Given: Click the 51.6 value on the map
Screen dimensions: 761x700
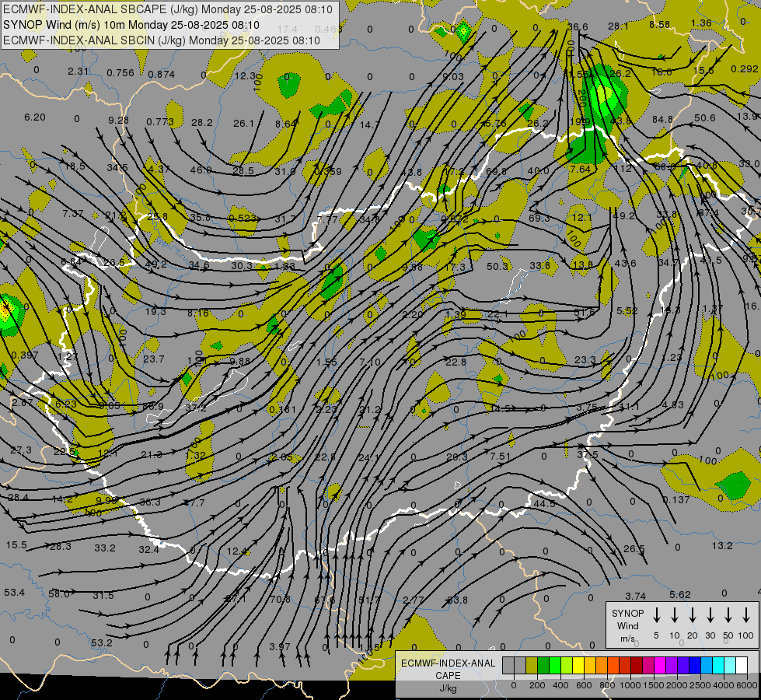Looking at the screenshot, I should click(585, 313).
